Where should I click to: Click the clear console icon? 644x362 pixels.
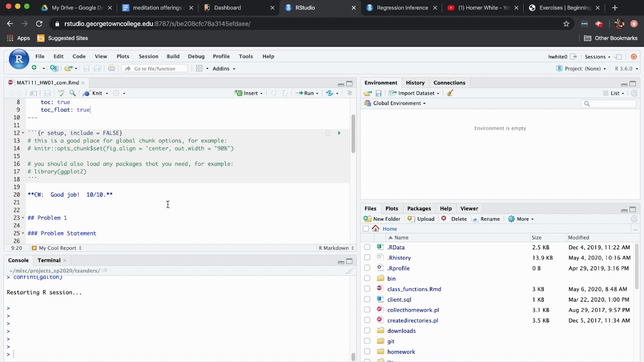pyautogui.click(x=349, y=270)
